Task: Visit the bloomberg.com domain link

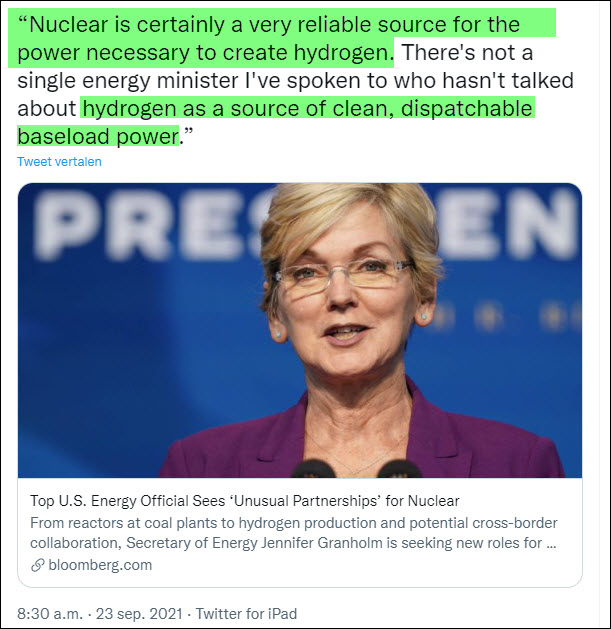Action: pos(99,565)
